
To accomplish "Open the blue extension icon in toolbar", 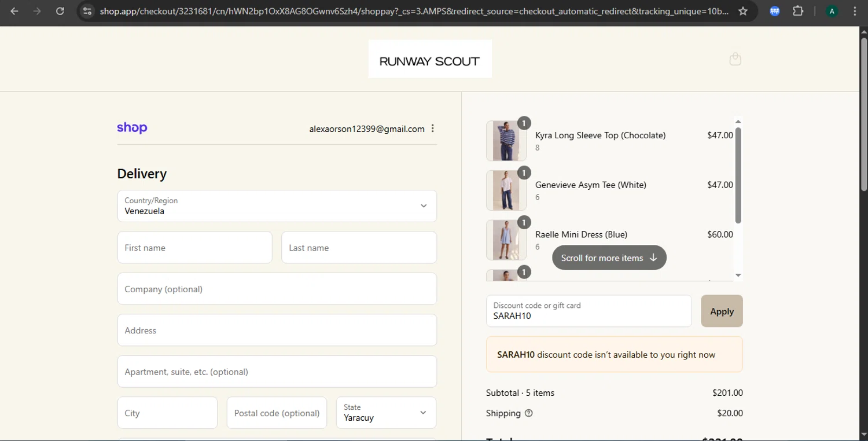I will (x=775, y=11).
